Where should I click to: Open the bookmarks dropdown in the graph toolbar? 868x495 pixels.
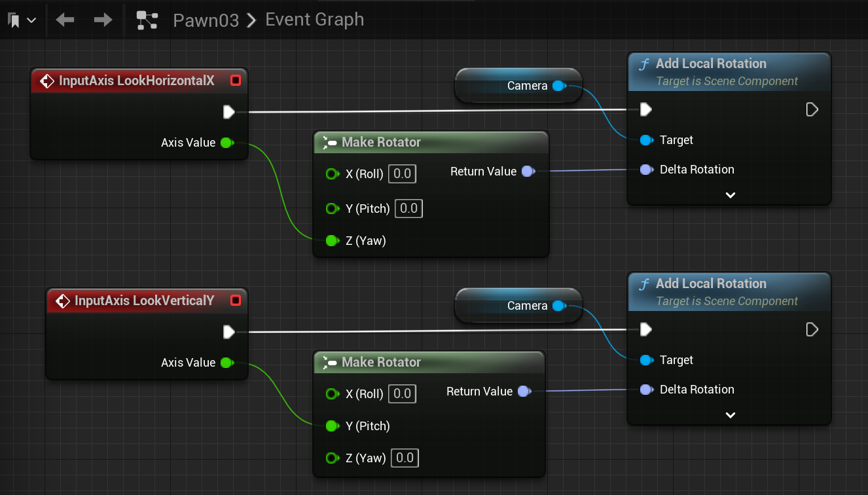(22, 20)
